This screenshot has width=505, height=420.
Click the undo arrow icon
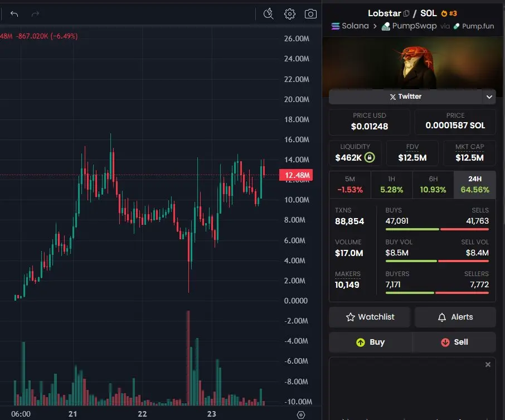(14, 14)
